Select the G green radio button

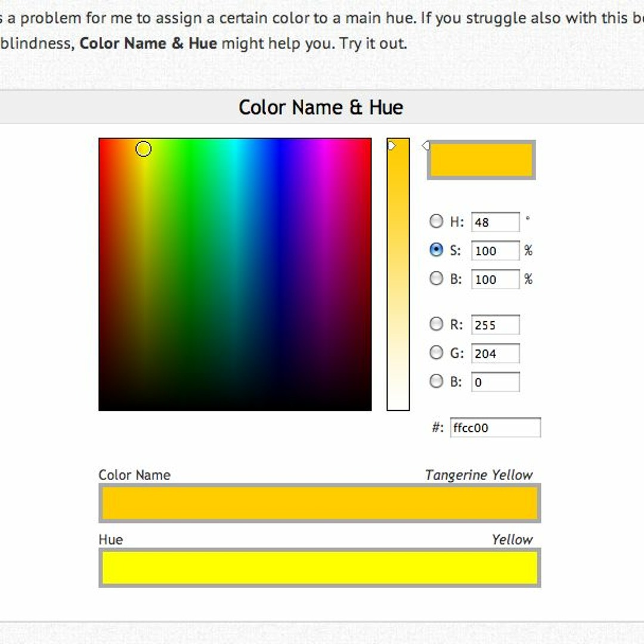436,352
